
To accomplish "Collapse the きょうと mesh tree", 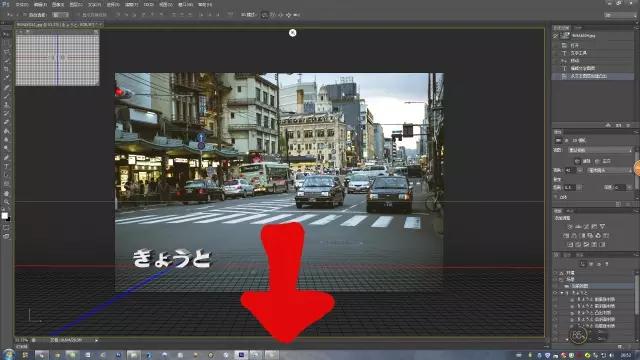I will 562,293.
